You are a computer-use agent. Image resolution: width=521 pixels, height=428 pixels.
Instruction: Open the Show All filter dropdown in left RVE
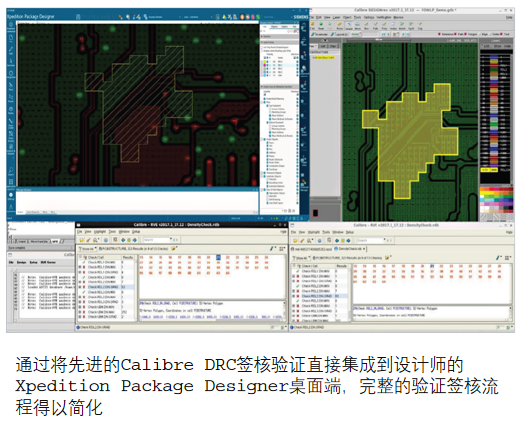coord(87,249)
